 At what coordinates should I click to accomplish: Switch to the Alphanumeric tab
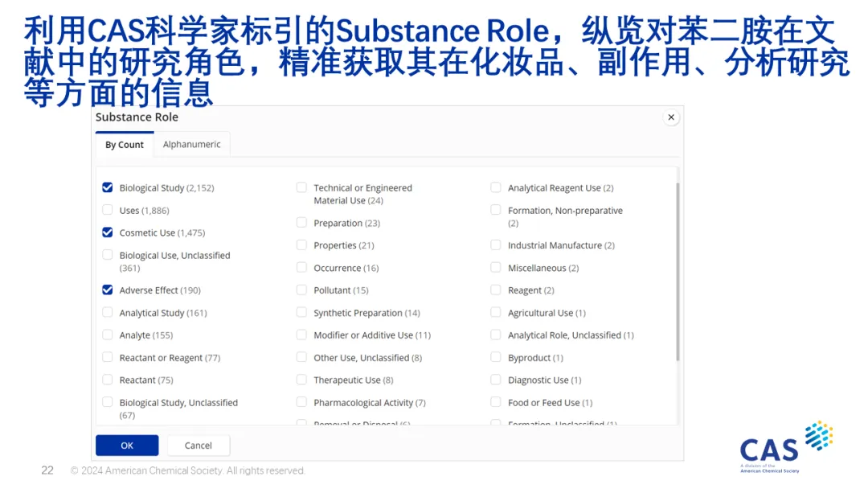click(191, 145)
